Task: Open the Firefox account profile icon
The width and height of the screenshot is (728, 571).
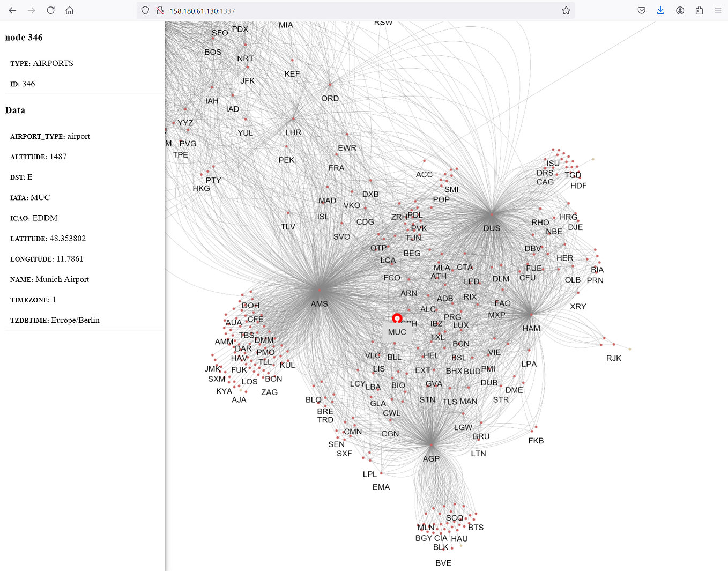Action: 680,10
